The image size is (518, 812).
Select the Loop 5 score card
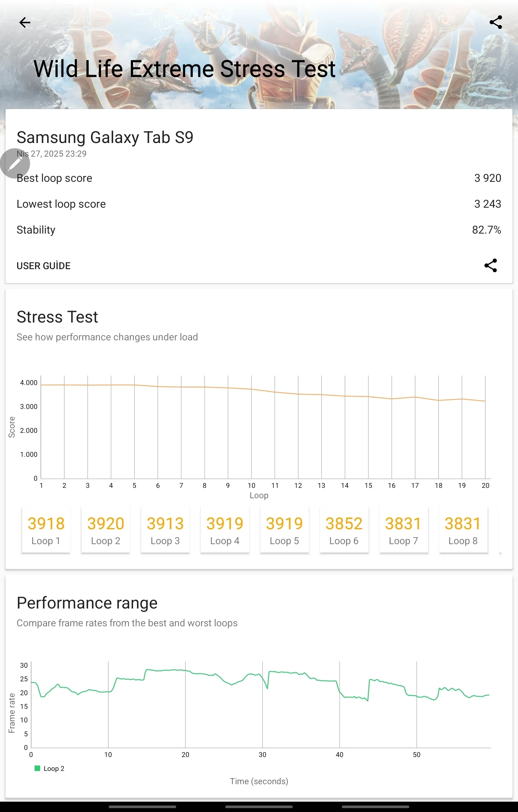(x=284, y=530)
